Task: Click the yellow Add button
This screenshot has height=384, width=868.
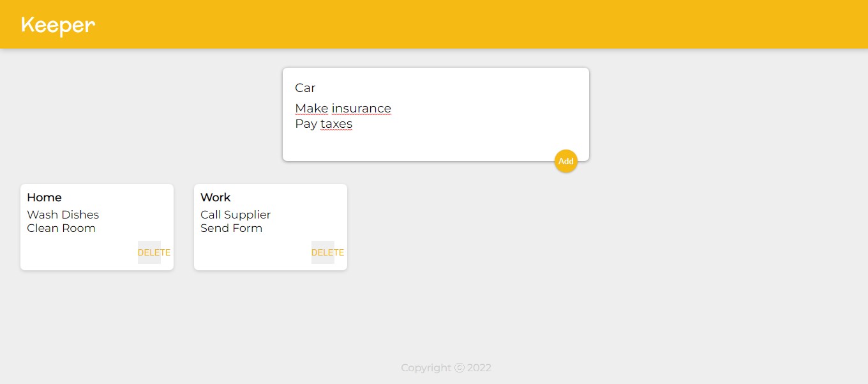Action: (565, 161)
